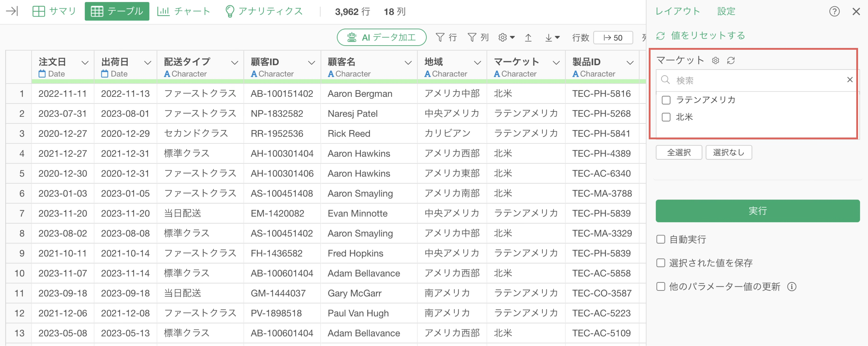
Task: Open the 配送タイプ column dropdown
Action: click(x=235, y=63)
